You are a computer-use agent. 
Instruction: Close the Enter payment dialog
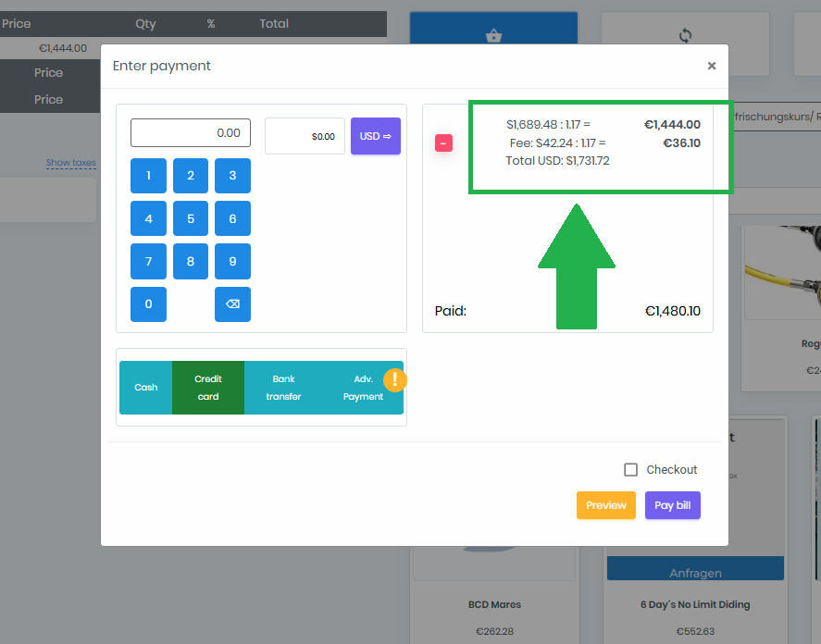[x=711, y=66]
